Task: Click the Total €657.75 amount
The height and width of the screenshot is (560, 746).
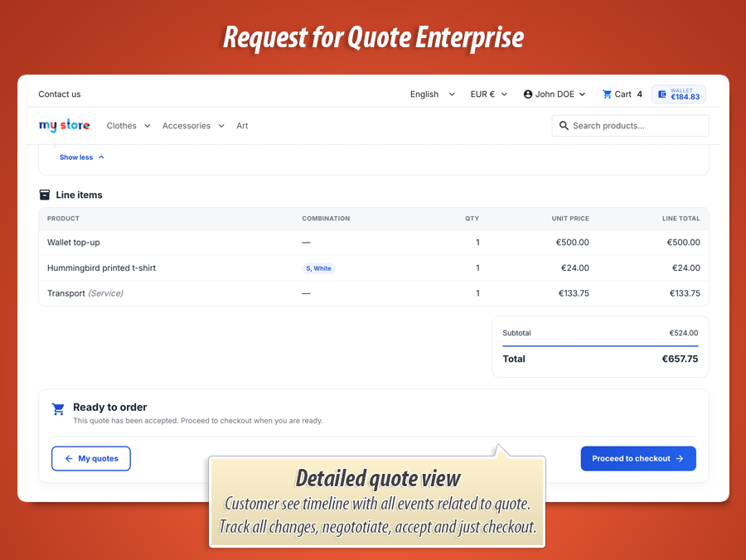Action: [680, 359]
